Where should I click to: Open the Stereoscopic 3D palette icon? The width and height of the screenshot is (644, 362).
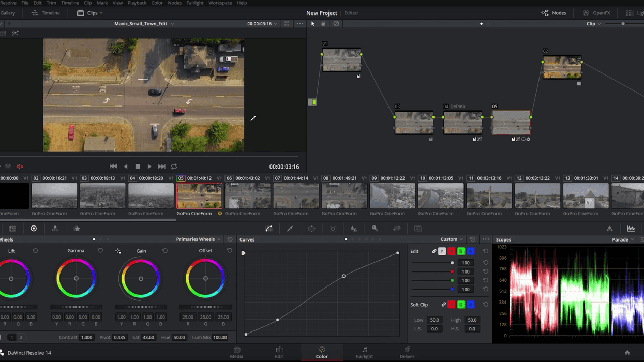click(x=418, y=229)
